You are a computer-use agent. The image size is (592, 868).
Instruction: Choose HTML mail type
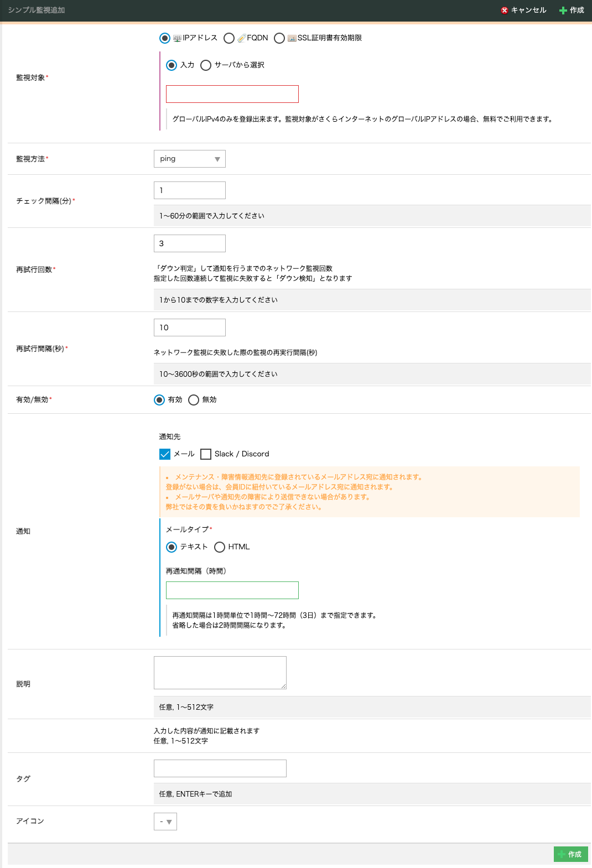point(220,547)
